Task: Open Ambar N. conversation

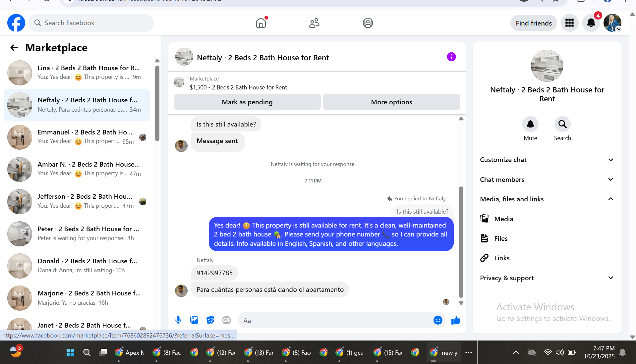Action: point(77,169)
